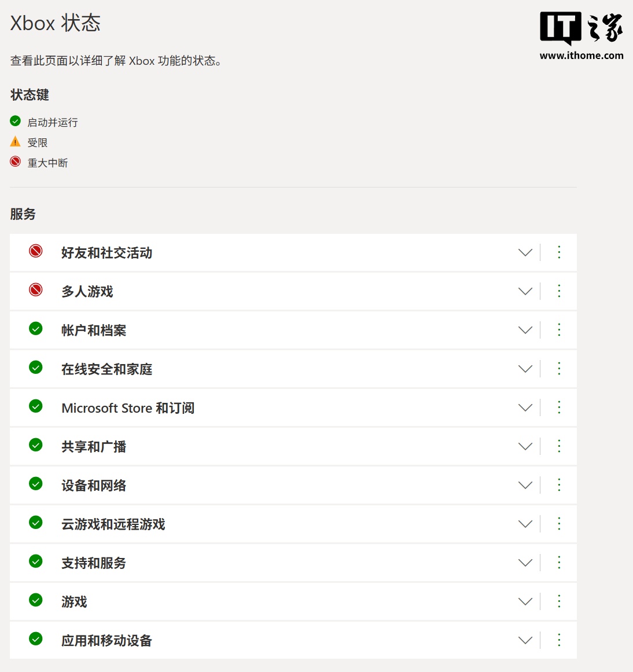
Task: Expand the 支持和服务 chevron arrow
Action: [x=525, y=563]
